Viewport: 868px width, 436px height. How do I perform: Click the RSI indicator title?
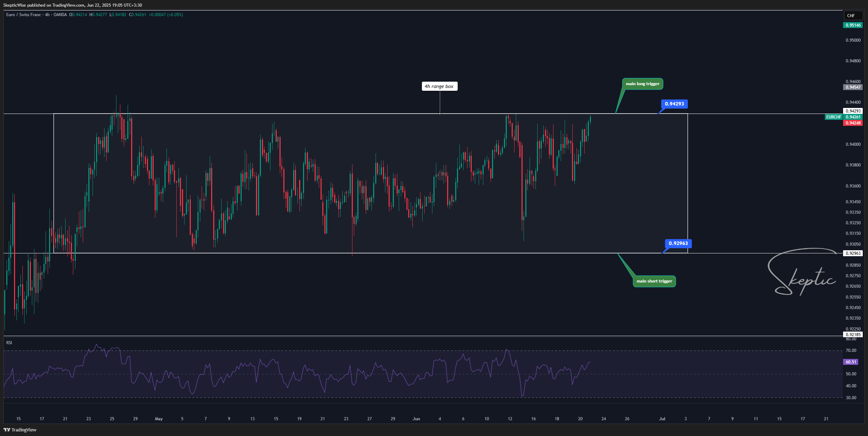[x=9, y=343]
